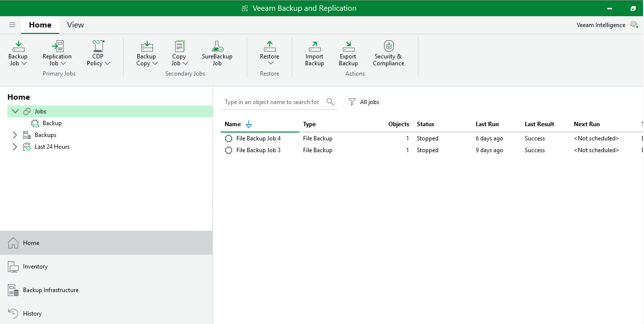
Task: Click the Backups node icon
Action: (x=27, y=135)
